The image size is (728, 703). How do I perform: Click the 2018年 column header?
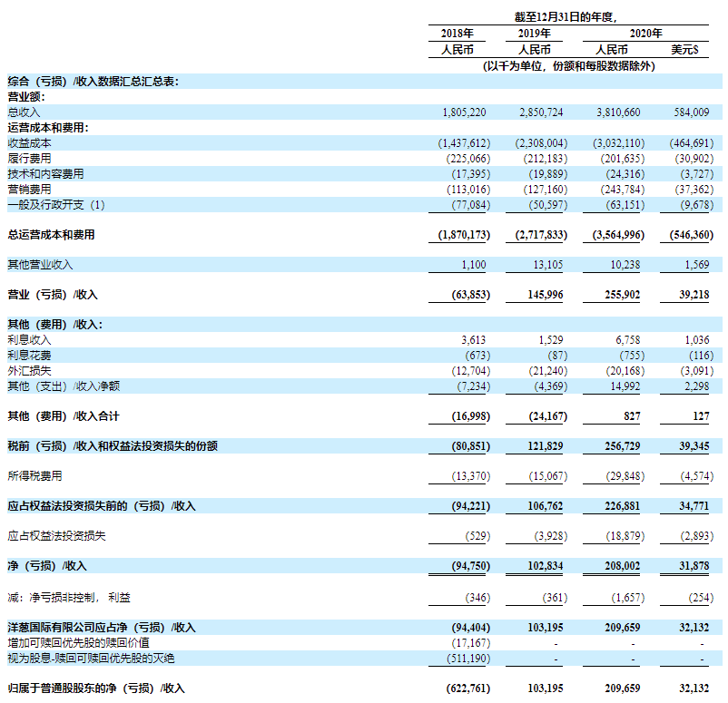click(x=457, y=34)
